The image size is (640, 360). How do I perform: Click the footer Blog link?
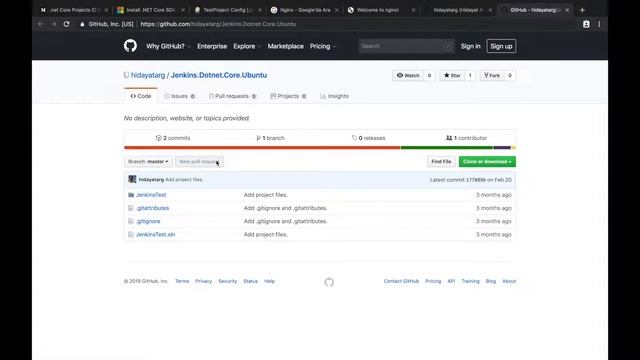[491, 281]
